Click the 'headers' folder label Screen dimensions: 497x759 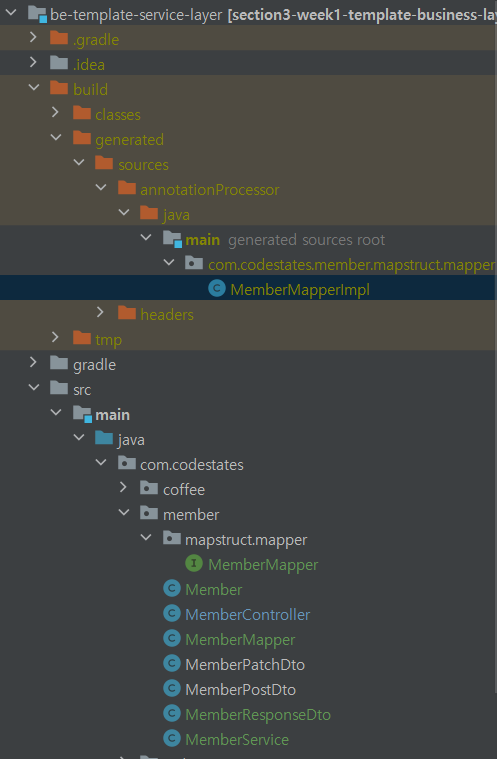[x=167, y=315]
